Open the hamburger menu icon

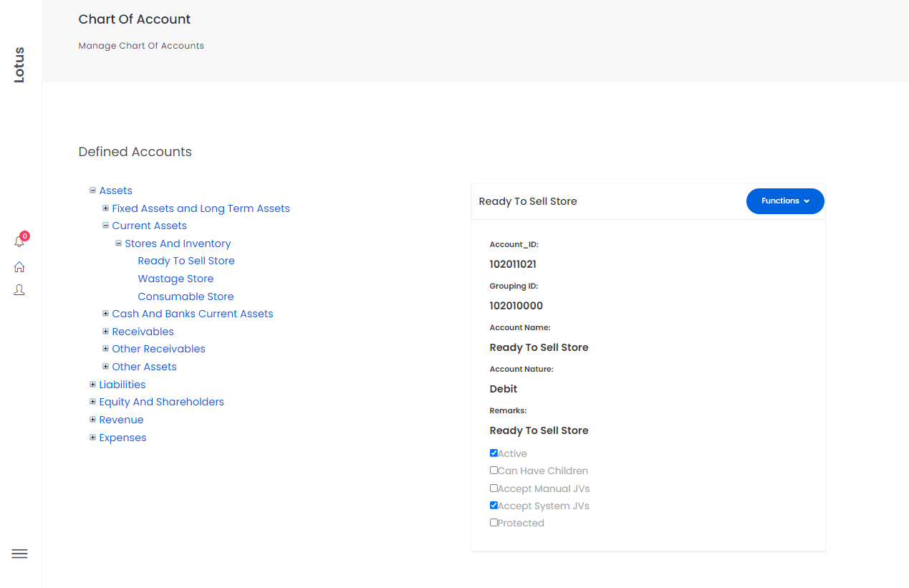(x=20, y=554)
